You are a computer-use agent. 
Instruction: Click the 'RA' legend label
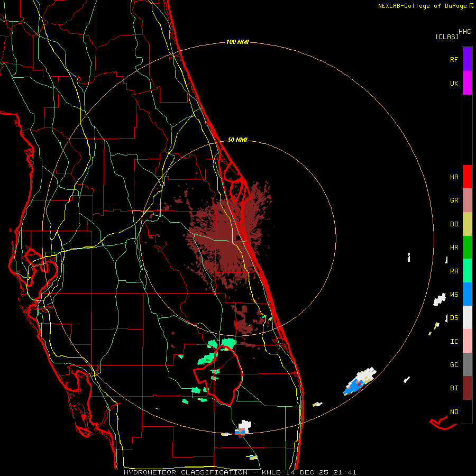tap(454, 271)
